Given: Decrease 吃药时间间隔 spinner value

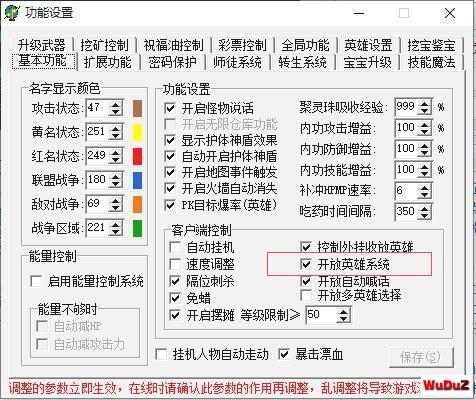Looking at the screenshot, I should pyautogui.click(x=424, y=216).
